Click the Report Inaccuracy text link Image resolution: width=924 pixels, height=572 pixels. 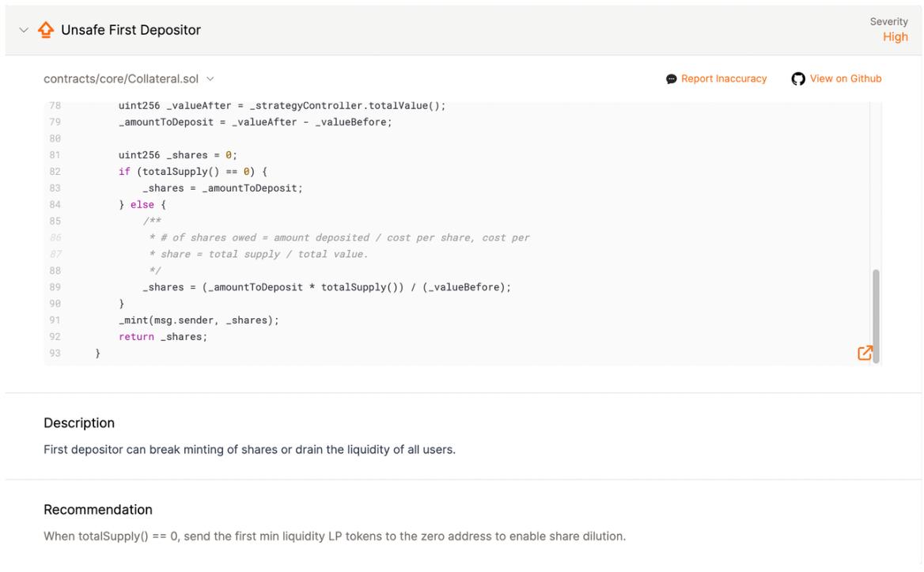tap(724, 78)
